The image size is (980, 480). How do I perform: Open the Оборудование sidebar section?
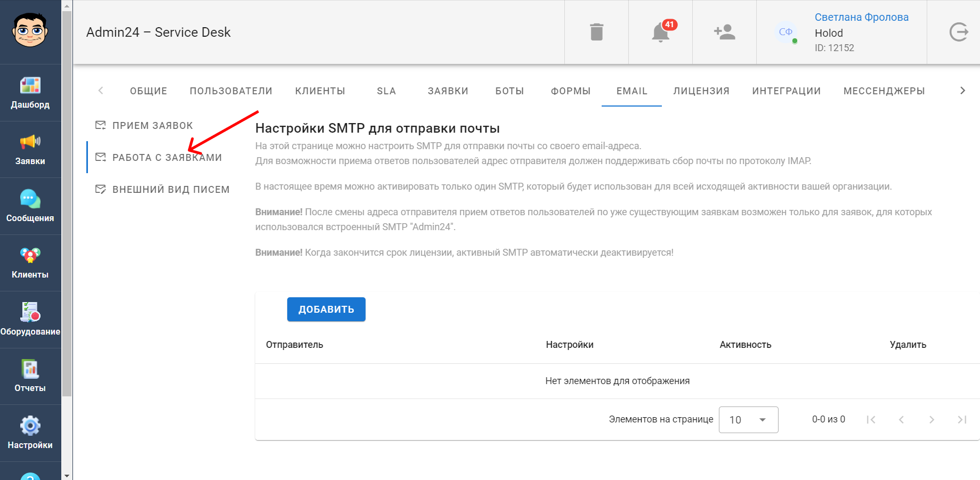click(x=30, y=320)
